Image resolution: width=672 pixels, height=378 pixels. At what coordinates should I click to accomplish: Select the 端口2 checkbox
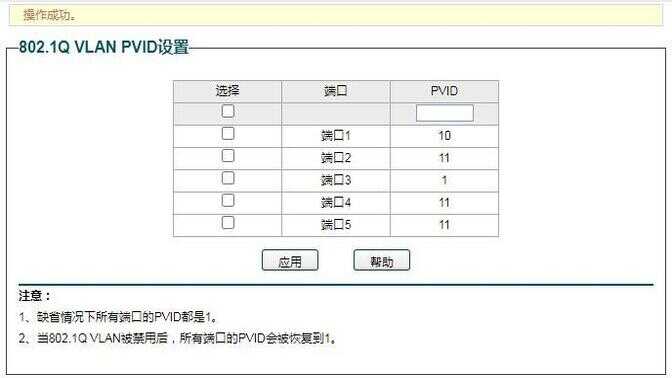click(x=228, y=156)
